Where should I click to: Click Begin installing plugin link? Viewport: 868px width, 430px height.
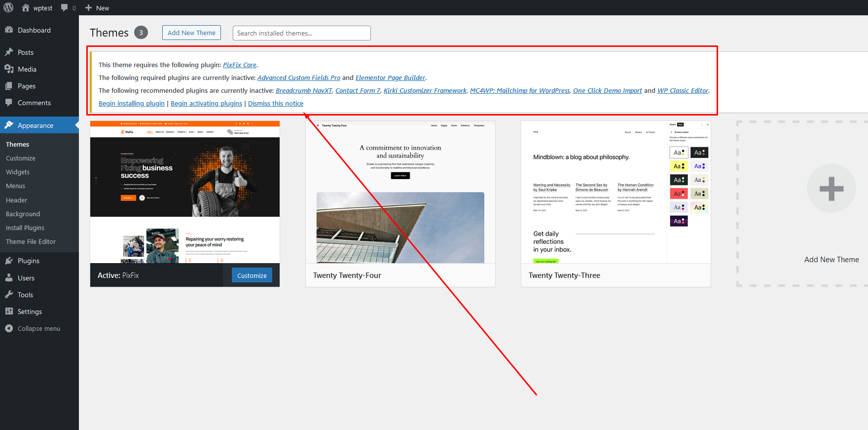[x=132, y=103]
